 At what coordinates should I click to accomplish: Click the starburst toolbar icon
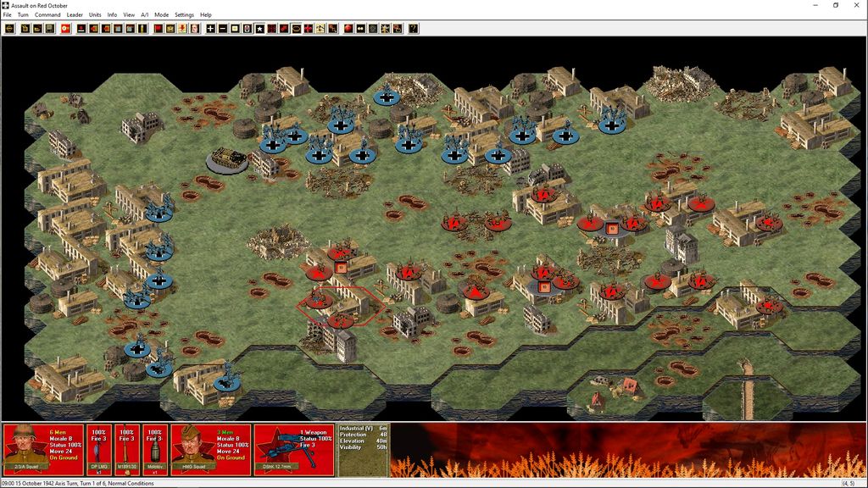[x=385, y=28]
